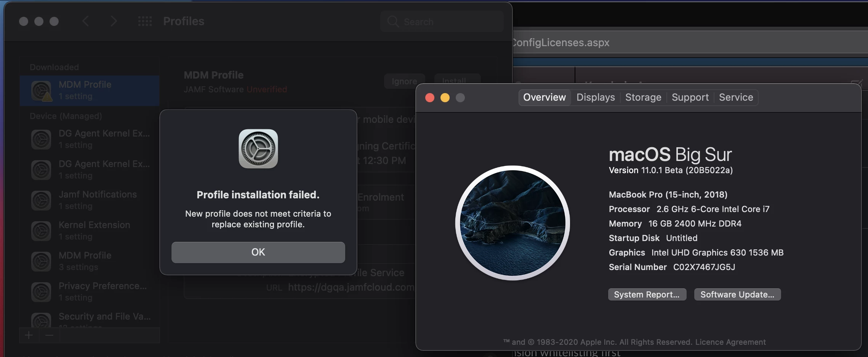
Task: Switch to the Support tab
Action: (x=690, y=97)
